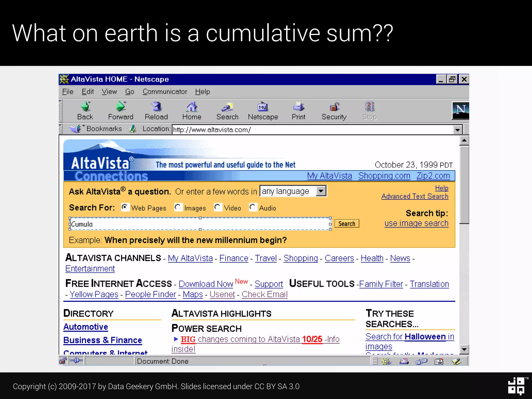Image resolution: width=532 pixels, height=399 pixels.
Task: Expand the Location URL history dropdown
Action: (x=457, y=130)
